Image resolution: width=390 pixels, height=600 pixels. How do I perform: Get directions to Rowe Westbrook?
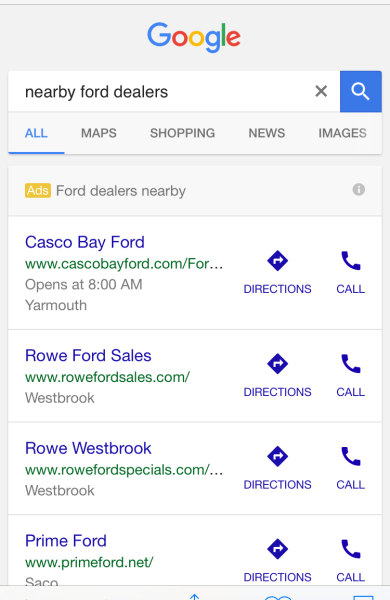(x=277, y=468)
